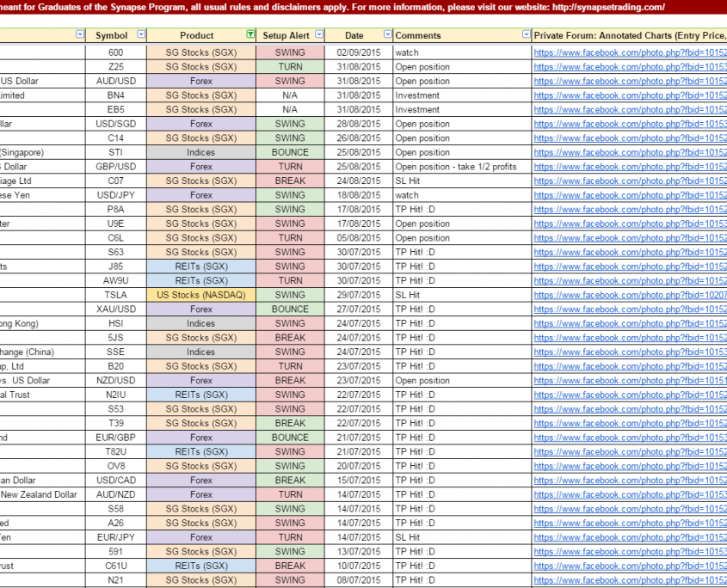Select the Private Forum column header
Viewport: 727px width, 588px height.
pos(628,35)
